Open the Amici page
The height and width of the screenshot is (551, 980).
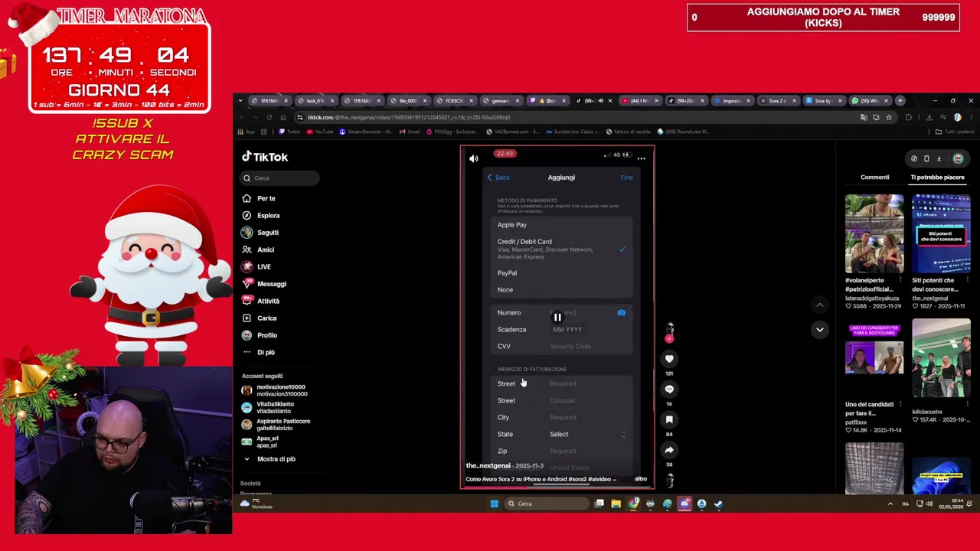[258, 249]
